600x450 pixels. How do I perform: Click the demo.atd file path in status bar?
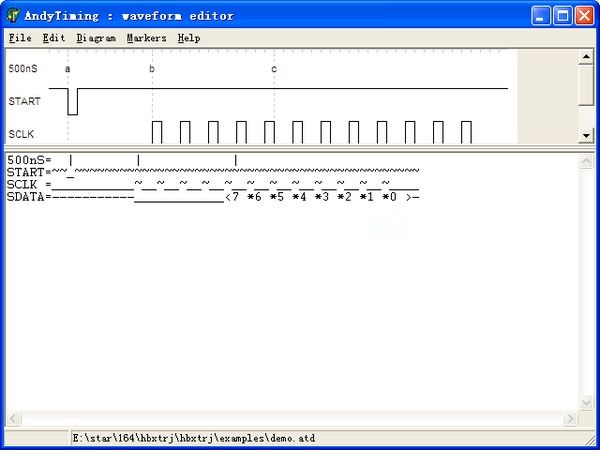point(194,438)
